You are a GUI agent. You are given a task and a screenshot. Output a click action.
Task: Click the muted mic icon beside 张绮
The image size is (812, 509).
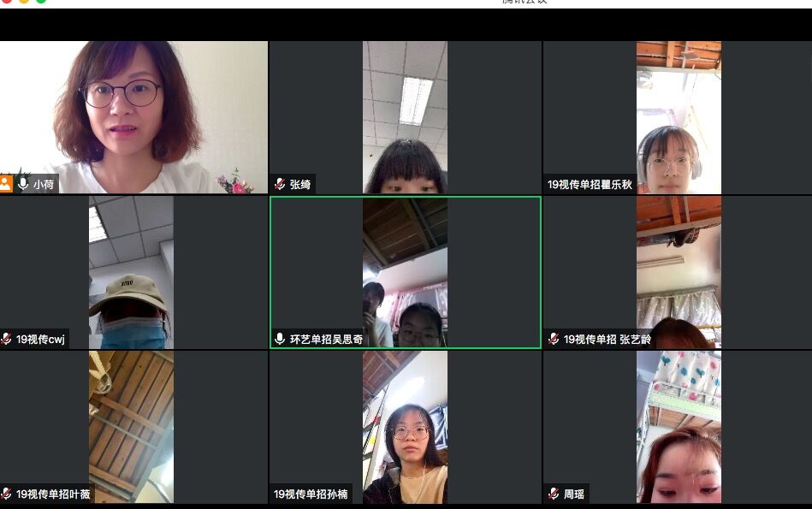280,184
